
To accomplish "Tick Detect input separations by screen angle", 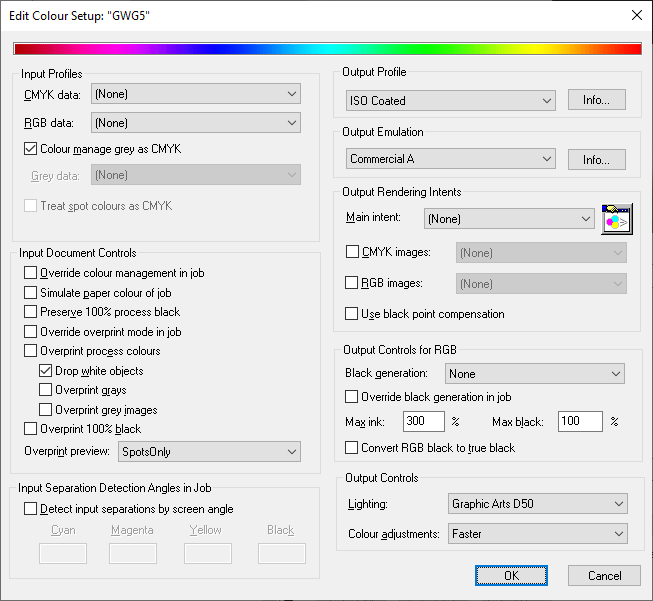I will (x=30, y=509).
